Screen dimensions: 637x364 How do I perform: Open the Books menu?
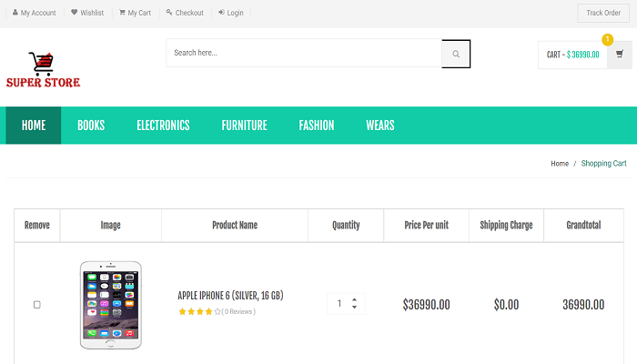(91, 126)
